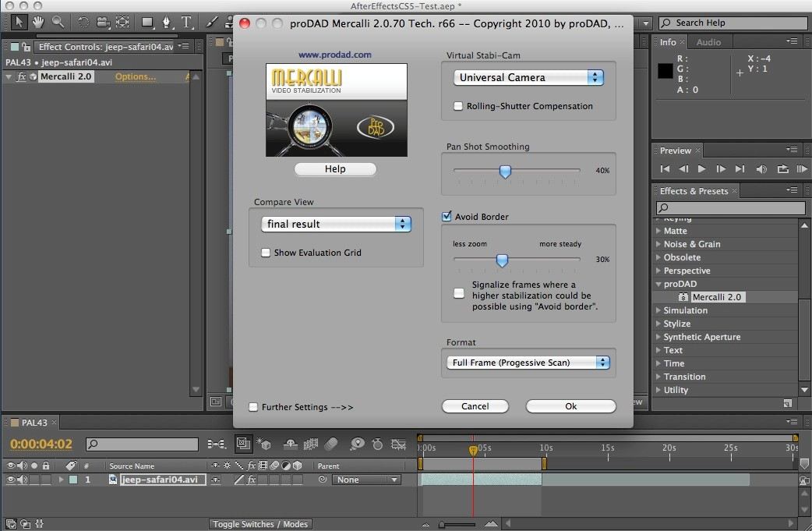Open the Composition Mini-Flowchart in timeline
The height and width of the screenshot is (531, 812).
coord(216,444)
